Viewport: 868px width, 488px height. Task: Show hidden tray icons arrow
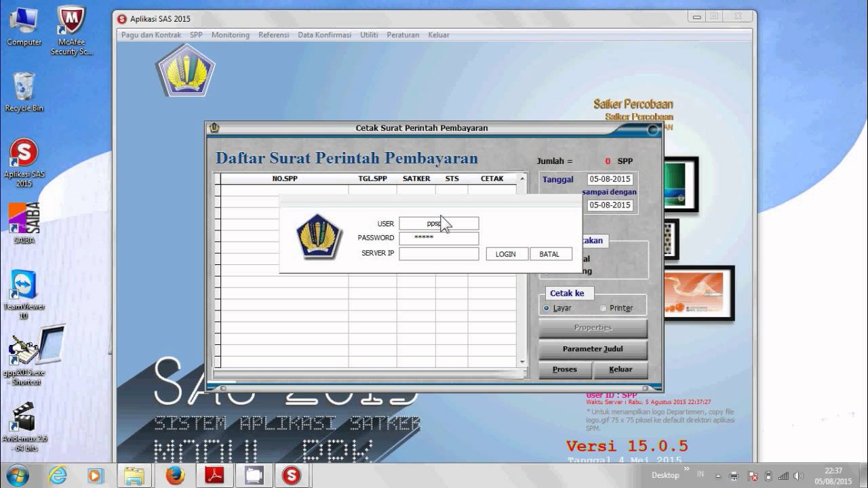pos(718,476)
